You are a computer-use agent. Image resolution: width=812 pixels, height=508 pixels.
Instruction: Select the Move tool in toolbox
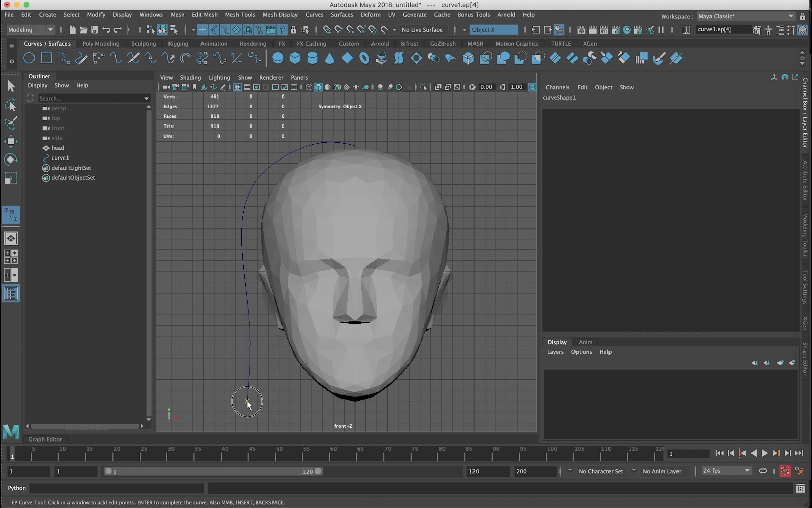pyautogui.click(x=10, y=141)
